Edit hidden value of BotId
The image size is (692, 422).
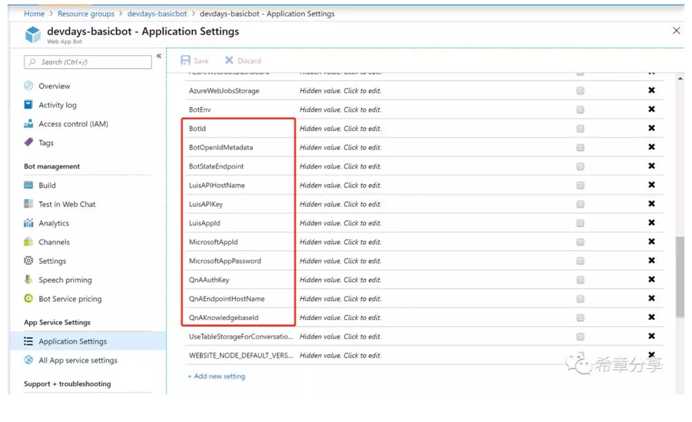pos(340,129)
